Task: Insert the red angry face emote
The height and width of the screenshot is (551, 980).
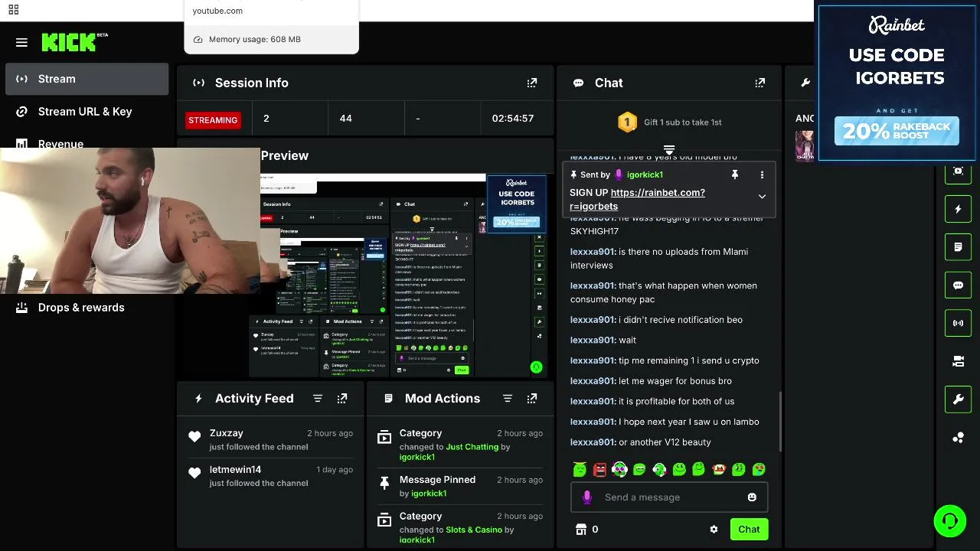Action: (x=599, y=469)
